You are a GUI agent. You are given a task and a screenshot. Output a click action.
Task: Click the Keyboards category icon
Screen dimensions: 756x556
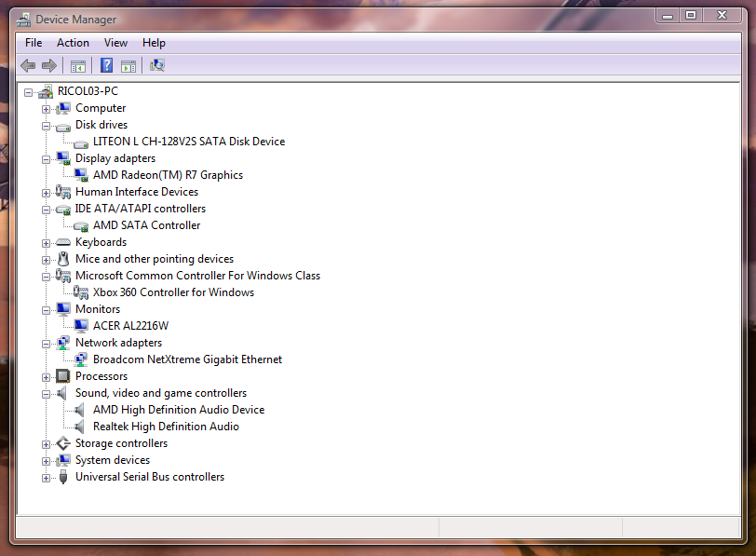(63, 242)
